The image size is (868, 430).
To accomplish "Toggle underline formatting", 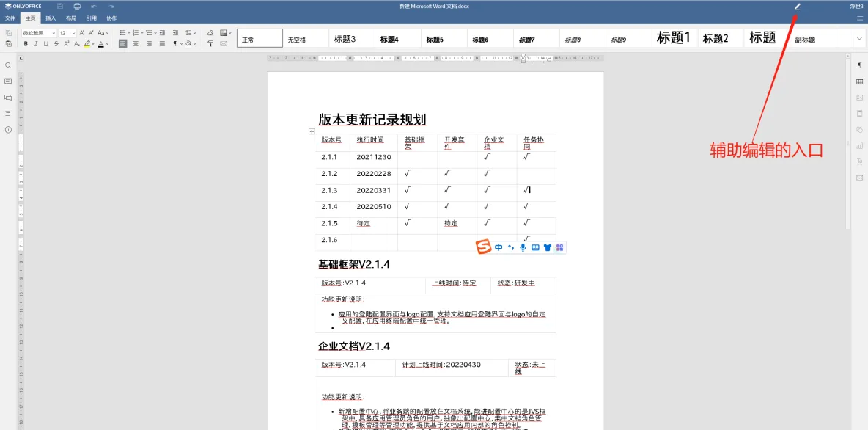I will coord(46,44).
